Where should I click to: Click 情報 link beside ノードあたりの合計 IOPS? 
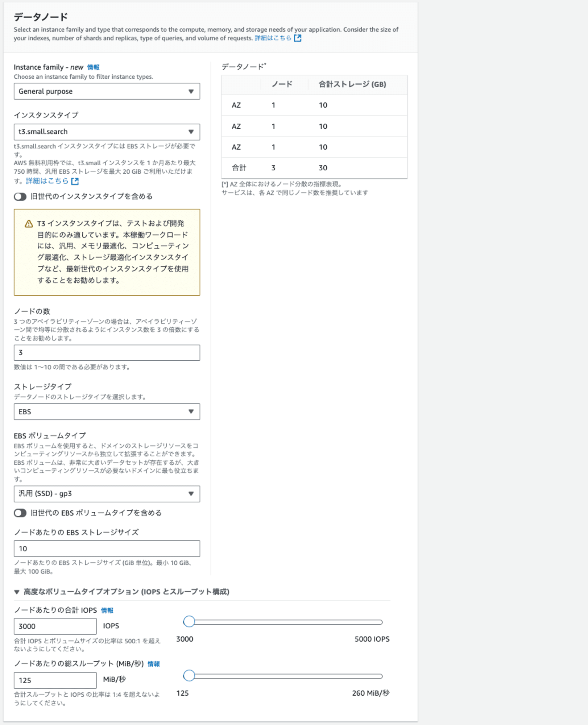click(107, 610)
